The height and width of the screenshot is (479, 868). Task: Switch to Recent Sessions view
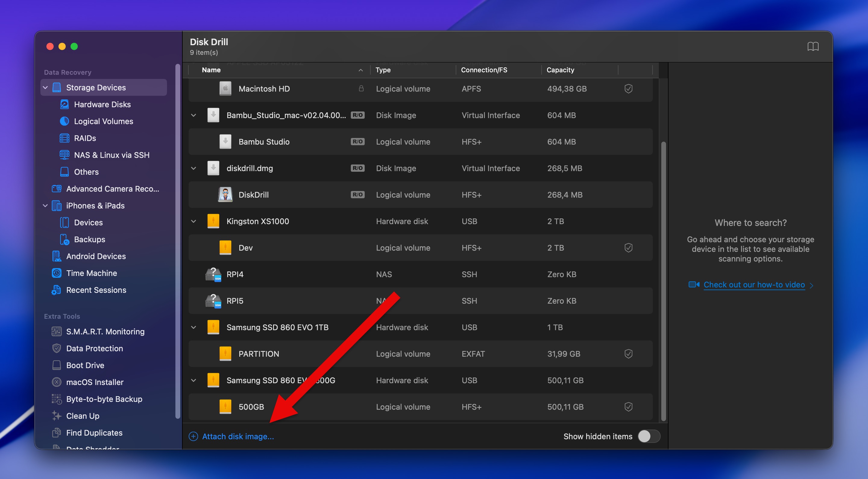[96, 290]
